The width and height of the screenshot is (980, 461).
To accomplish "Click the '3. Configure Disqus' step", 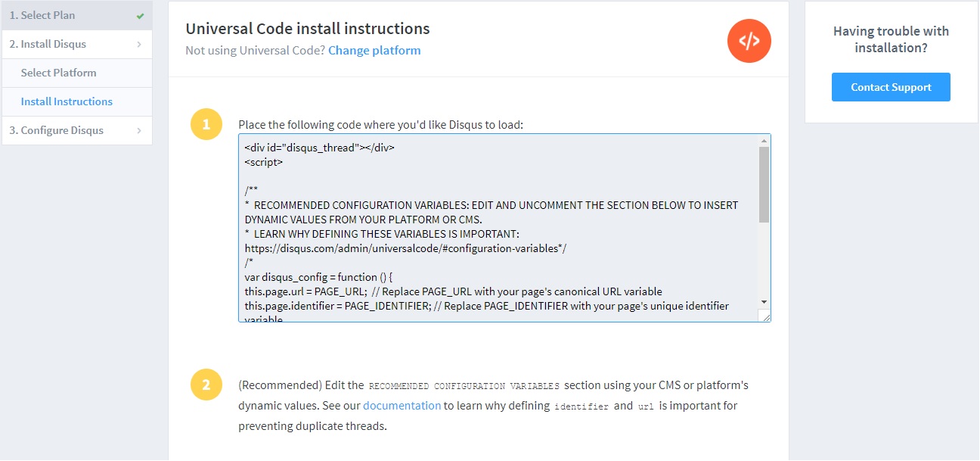I will [x=57, y=129].
